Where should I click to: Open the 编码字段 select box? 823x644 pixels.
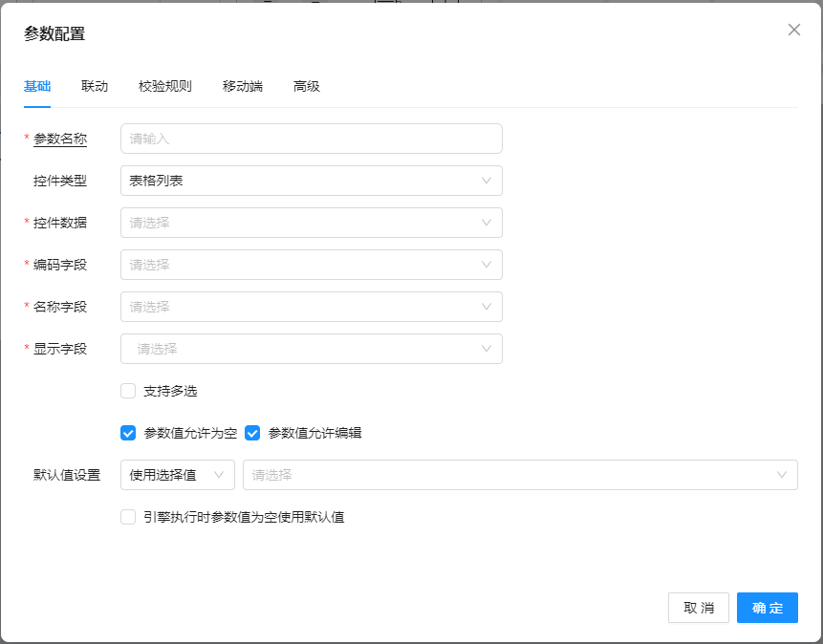[x=311, y=265]
